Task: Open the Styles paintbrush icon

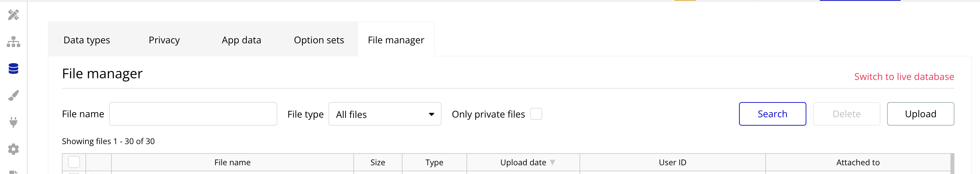Action: tap(13, 95)
